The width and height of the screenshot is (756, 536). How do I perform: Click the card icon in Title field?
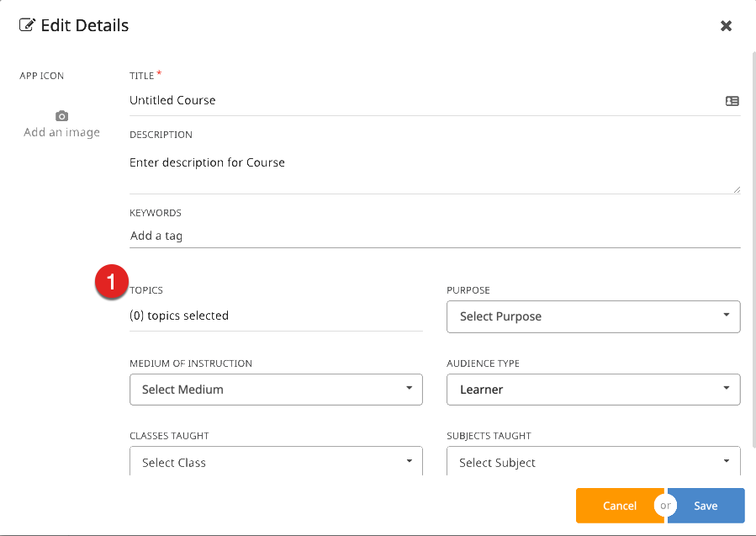coord(732,101)
